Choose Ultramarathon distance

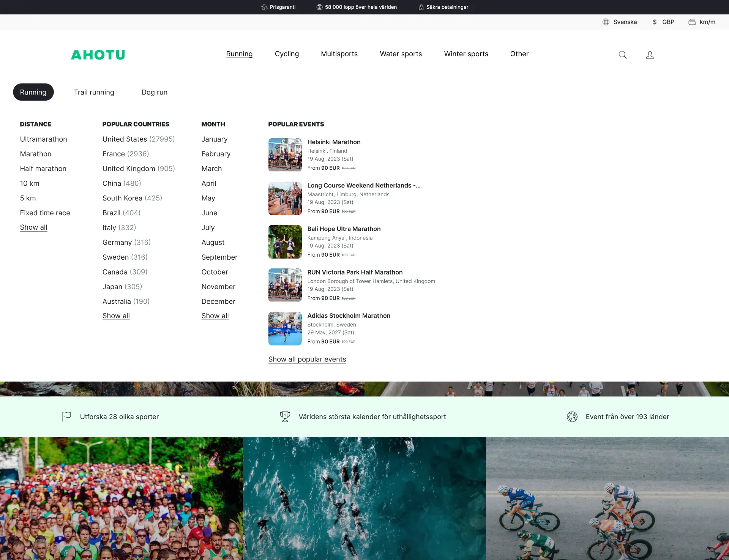coord(43,139)
